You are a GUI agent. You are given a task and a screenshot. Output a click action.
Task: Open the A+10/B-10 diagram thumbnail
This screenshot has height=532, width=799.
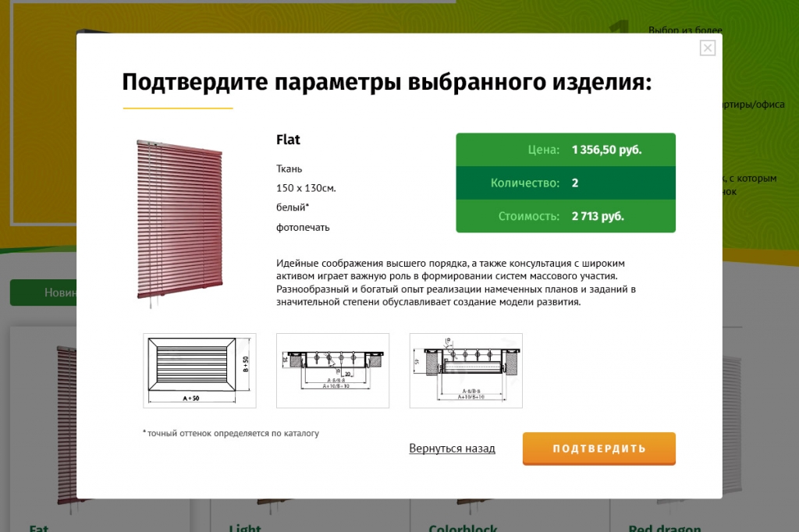tap(332, 371)
